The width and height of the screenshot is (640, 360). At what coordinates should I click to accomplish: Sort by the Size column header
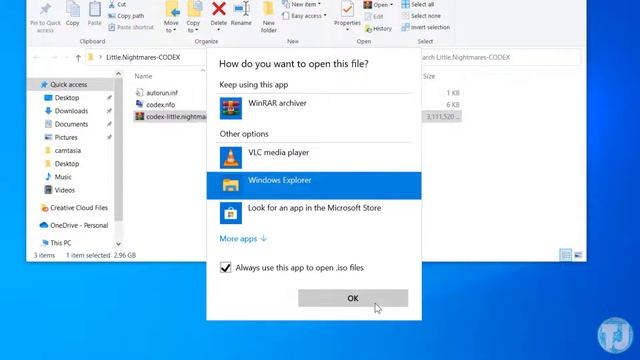click(x=429, y=76)
